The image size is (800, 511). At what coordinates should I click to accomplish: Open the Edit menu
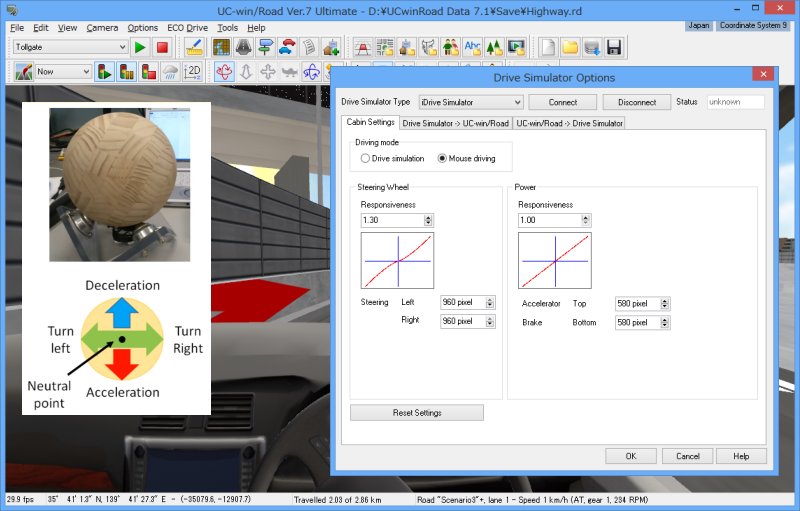click(x=41, y=28)
